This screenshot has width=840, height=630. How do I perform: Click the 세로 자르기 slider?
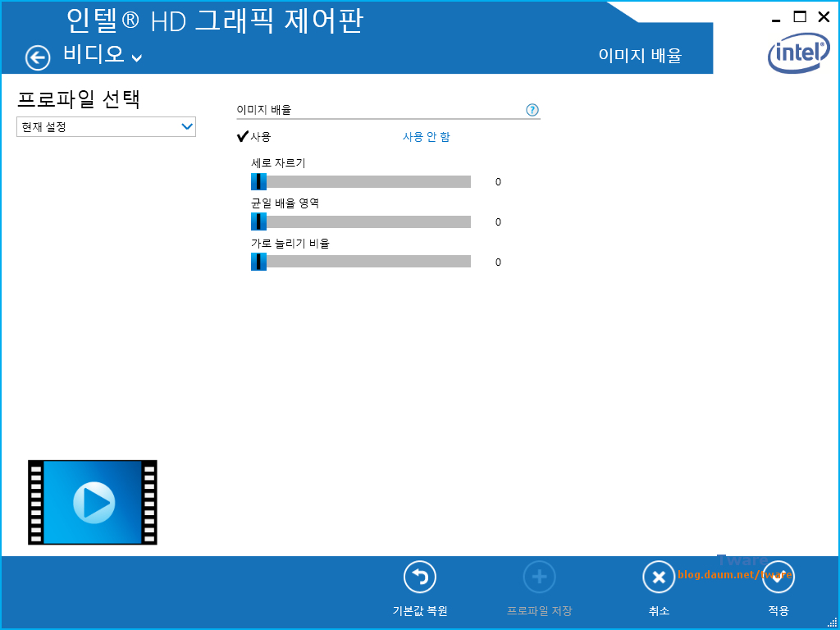click(x=361, y=181)
